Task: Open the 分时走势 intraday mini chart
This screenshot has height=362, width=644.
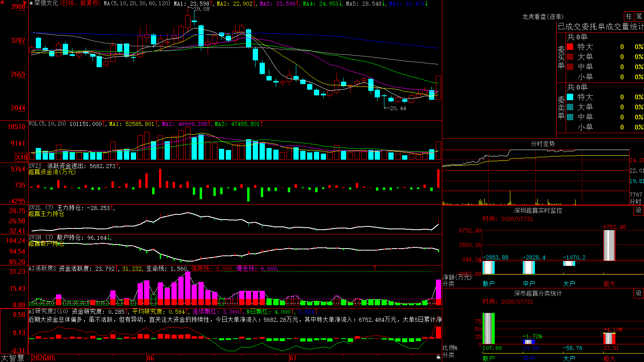Action: coord(536,177)
